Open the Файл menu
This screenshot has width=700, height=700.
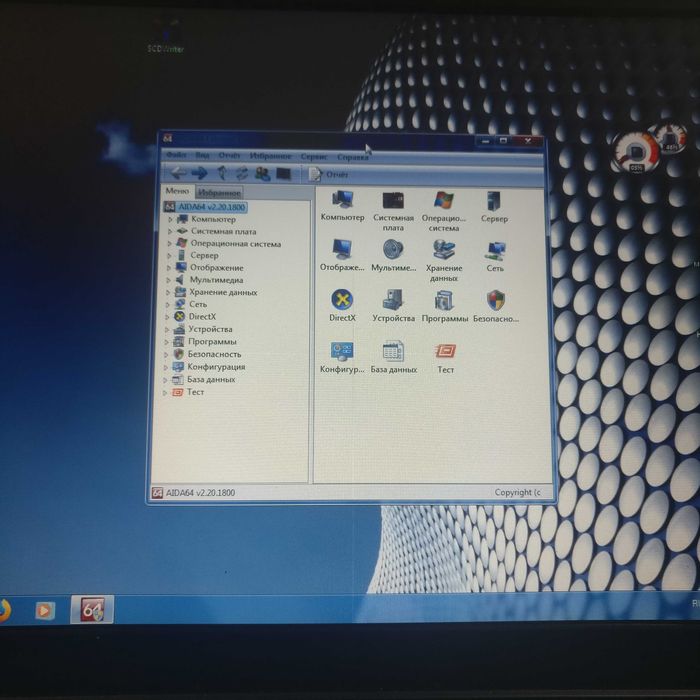[176, 154]
